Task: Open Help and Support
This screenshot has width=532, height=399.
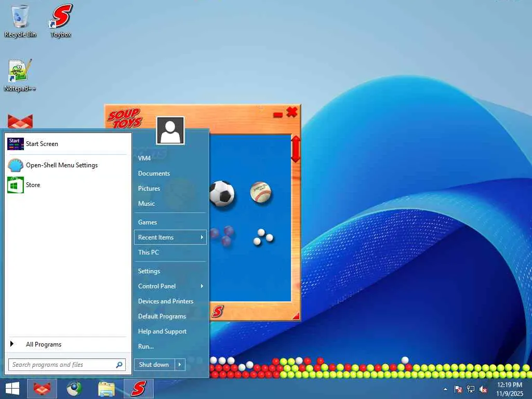Action: click(x=170, y=331)
